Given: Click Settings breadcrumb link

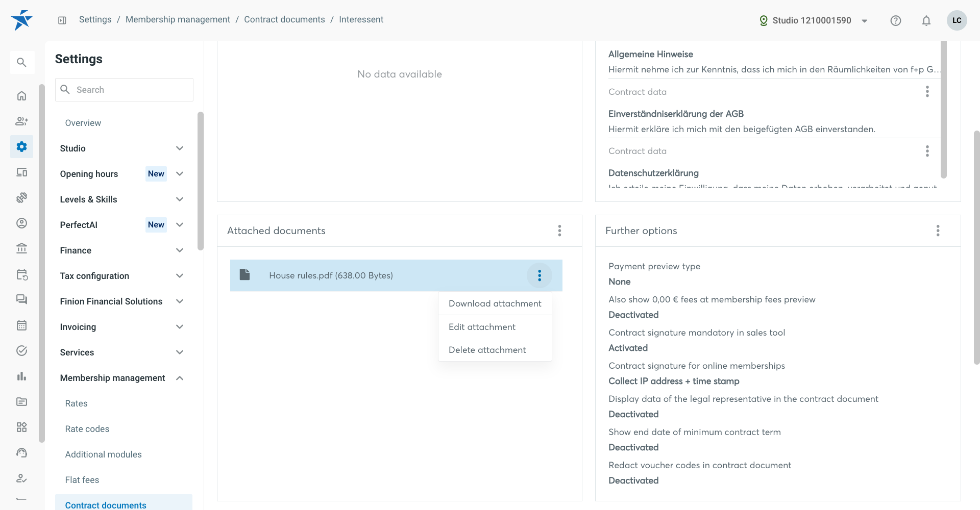Looking at the screenshot, I should (95, 19).
